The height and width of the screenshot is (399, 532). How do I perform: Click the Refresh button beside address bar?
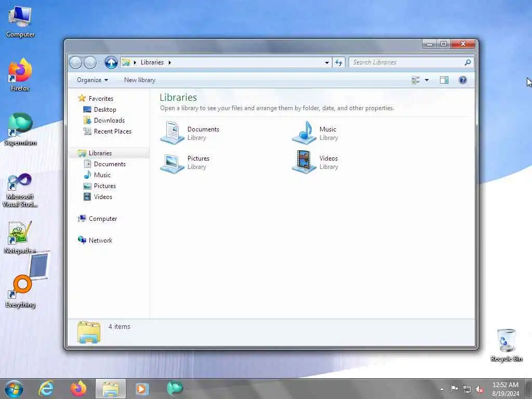pyautogui.click(x=339, y=62)
